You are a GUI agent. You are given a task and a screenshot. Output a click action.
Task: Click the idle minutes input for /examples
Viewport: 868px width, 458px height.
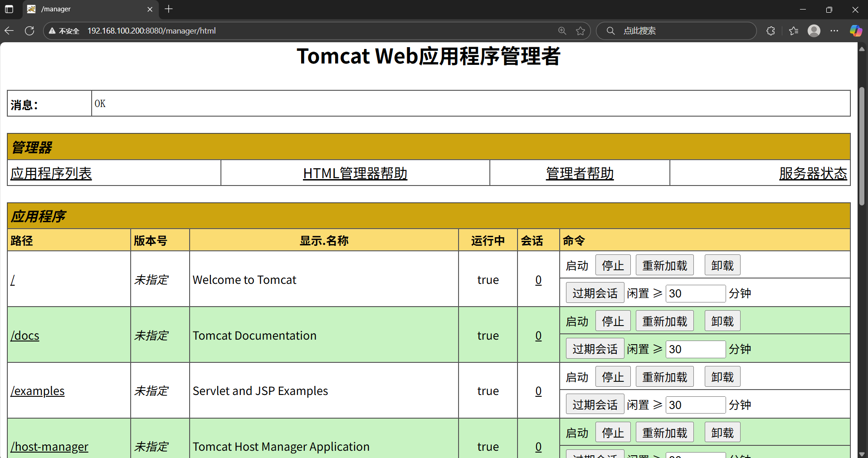pos(695,404)
